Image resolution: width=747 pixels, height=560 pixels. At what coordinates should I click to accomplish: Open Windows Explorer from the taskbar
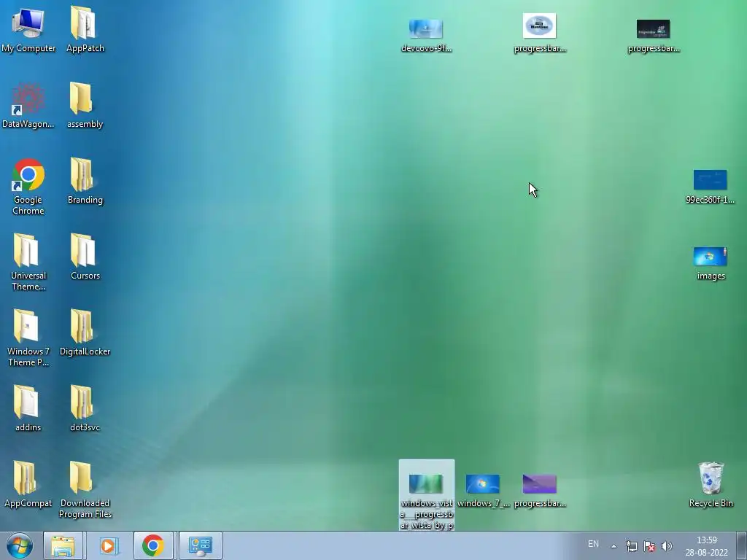(63, 545)
